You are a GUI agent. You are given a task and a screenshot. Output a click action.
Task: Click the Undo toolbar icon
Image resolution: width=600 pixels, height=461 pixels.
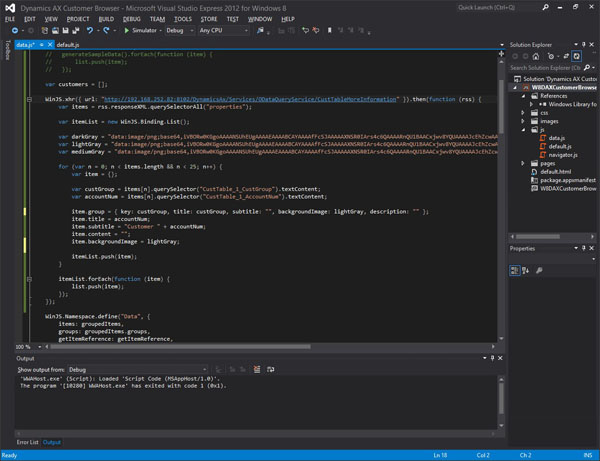pyautogui.click(x=90, y=30)
